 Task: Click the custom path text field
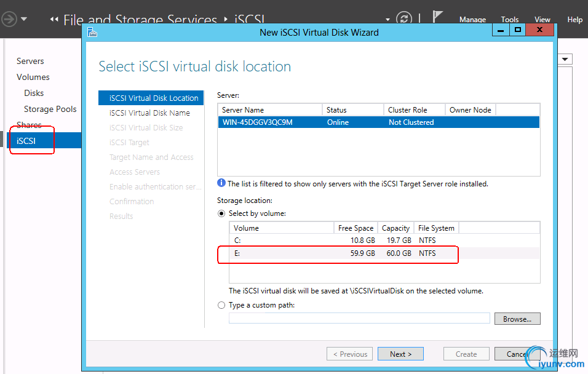click(359, 318)
